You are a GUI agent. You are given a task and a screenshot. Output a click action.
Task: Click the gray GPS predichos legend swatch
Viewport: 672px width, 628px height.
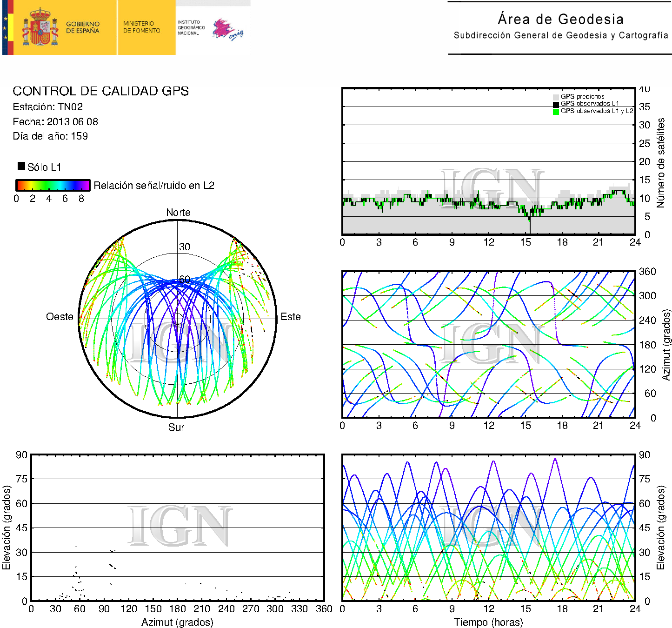pyautogui.click(x=556, y=97)
